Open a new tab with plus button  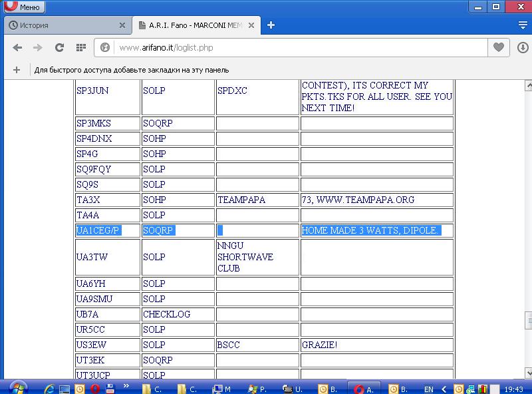click(271, 25)
